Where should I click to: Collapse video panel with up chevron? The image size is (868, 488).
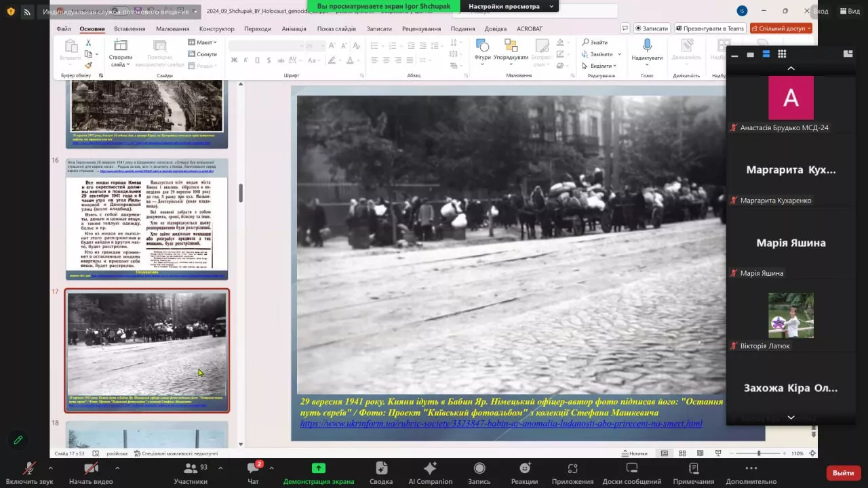tap(791, 68)
